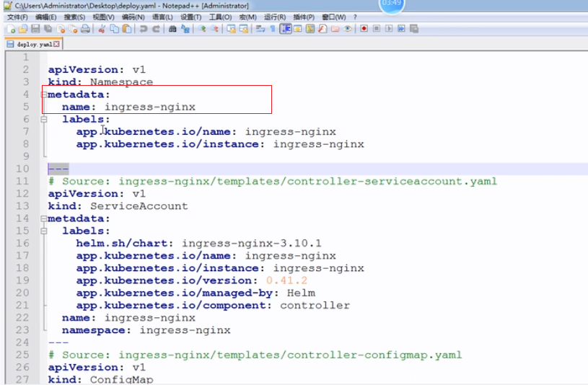Click the controller-serviceaccount.yaml source comment
The height and width of the screenshot is (385, 588).
(x=273, y=182)
